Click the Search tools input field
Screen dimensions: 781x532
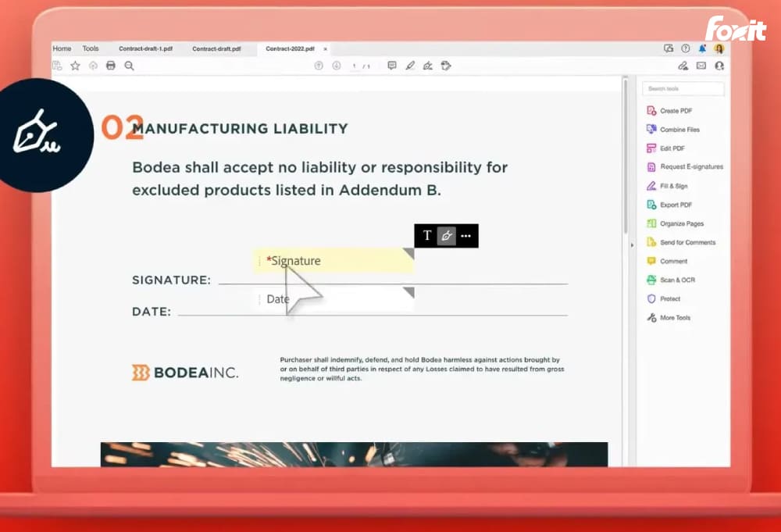coord(683,89)
